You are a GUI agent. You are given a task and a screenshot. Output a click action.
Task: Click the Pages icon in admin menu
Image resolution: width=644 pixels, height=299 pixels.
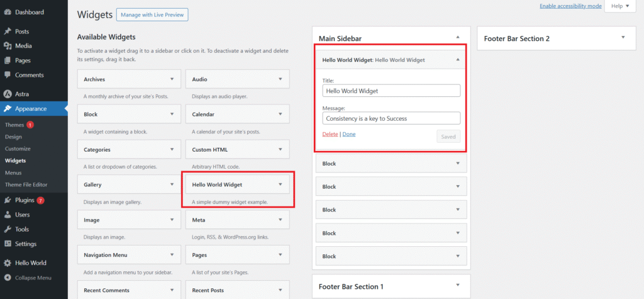(x=8, y=60)
